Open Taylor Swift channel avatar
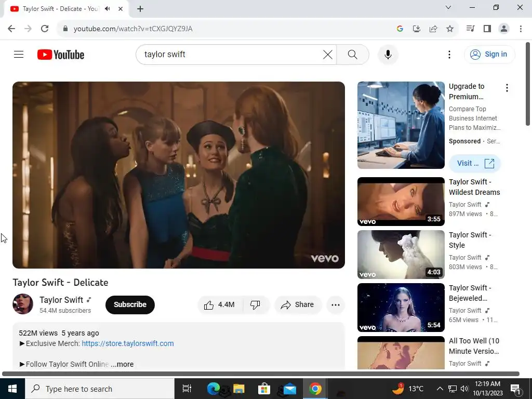This screenshot has height=399, width=532. click(x=23, y=304)
